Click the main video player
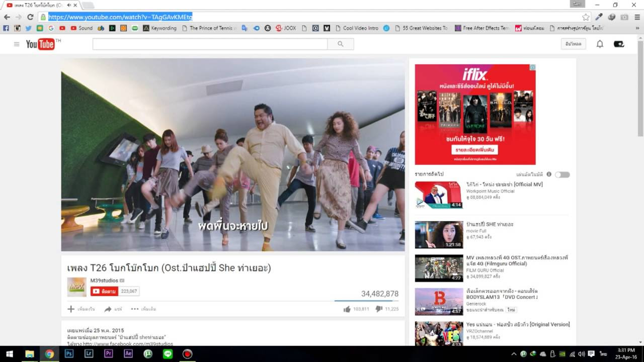The height and width of the screenshot is (362, 644). click(233, 155)
